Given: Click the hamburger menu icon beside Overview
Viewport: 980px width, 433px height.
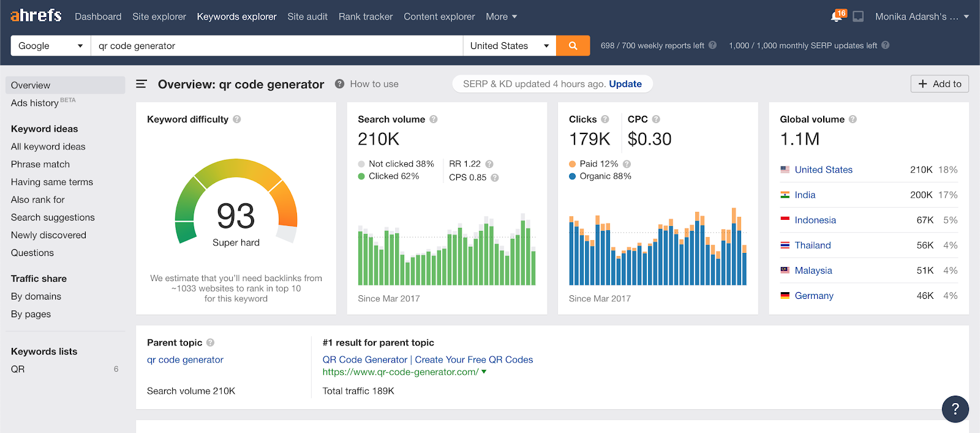Looking at the screenshot, I should [x=141, y=84].
